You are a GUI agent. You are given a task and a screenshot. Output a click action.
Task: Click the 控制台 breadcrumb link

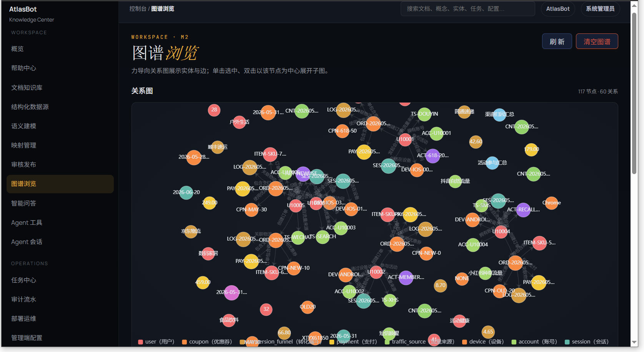coord(138,9)
